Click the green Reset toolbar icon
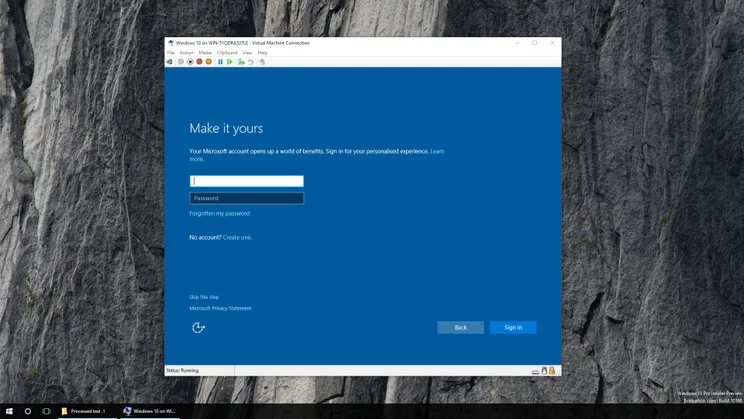The image size is (744, 419). (230, 62)
